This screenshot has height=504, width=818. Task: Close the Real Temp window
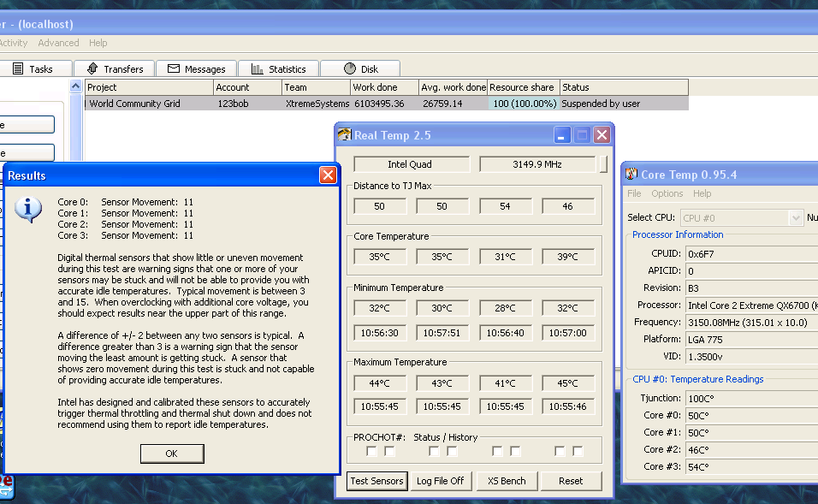602,135
